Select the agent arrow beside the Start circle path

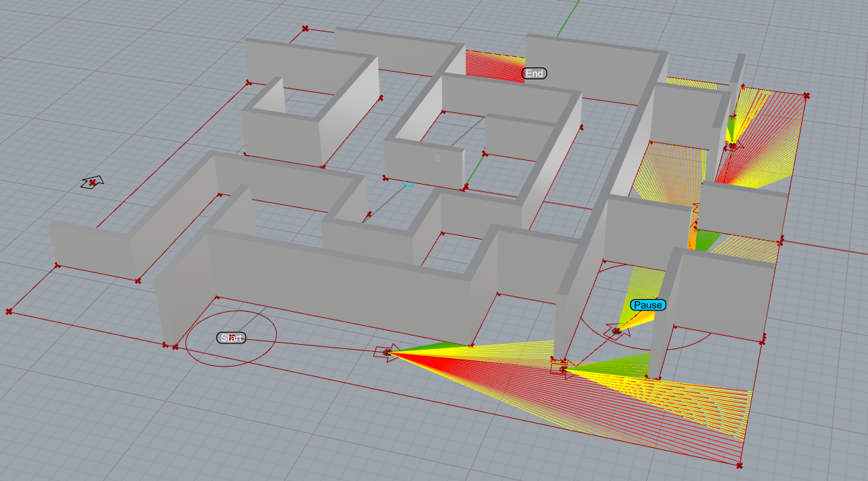coord(387,351)
